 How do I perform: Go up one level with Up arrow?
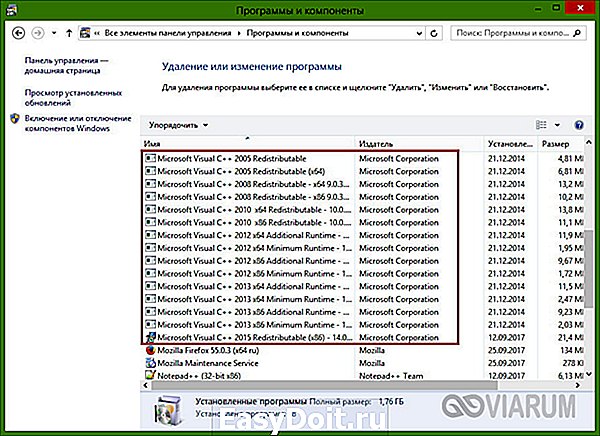tap(69, 33)
